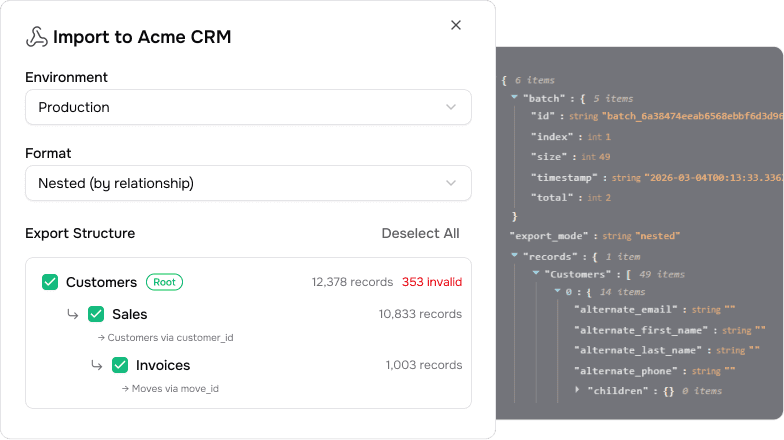Click the "alternate_email" key in JSON viewer
This screenshot has width=784, height=440.
tap(626, 310)
